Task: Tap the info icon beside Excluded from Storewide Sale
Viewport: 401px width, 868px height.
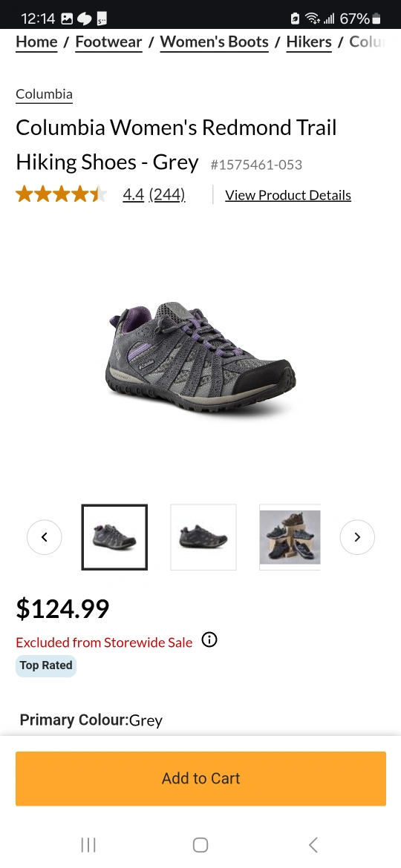Action: tap(209, 640)
